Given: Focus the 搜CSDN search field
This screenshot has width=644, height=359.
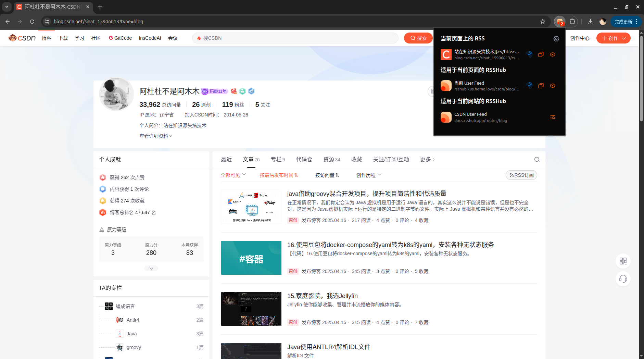Looking at the screenshot, I should point(295,38).
